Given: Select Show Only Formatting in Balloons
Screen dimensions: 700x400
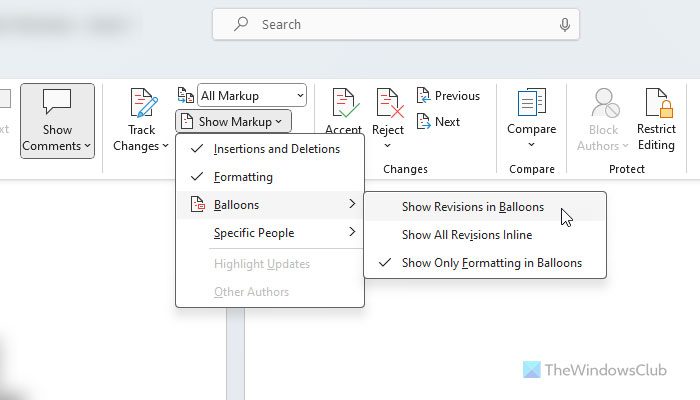Looking at the screenshot, I should coord(491,263).
